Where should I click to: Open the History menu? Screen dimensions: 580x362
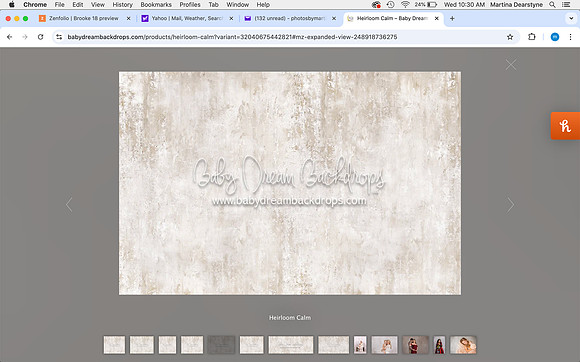[122, 4]
